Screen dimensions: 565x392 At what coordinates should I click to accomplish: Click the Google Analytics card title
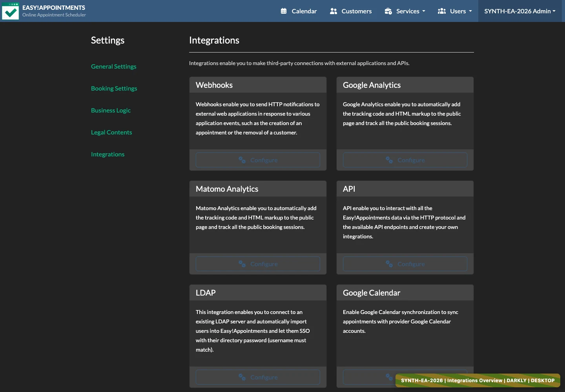click(372, 85)
